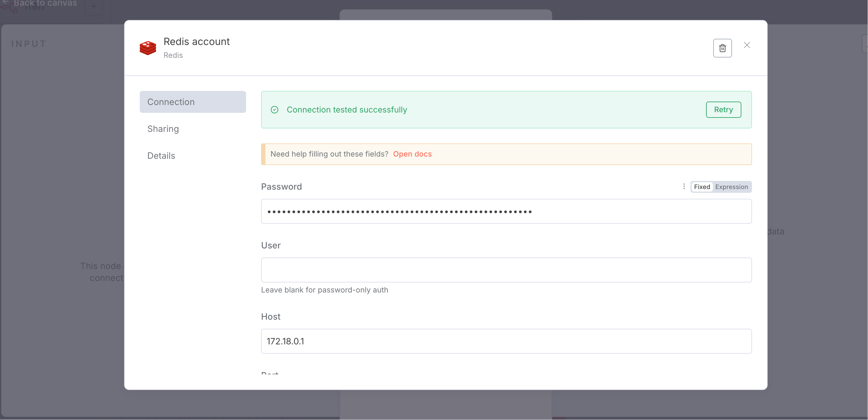This screenshot has height=420, width=868.
Task: Open the docs link for help
Action: tap(412, 154)
